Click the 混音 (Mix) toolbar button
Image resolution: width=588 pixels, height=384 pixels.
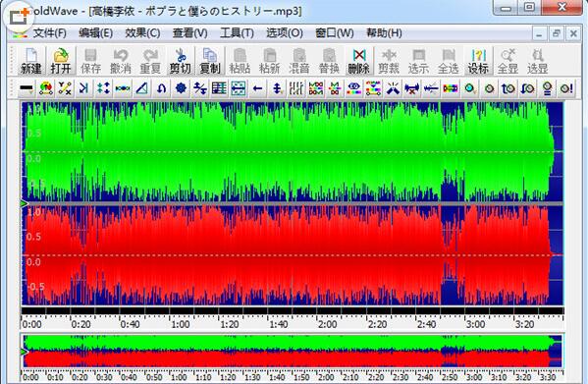[x=299, y=61]
